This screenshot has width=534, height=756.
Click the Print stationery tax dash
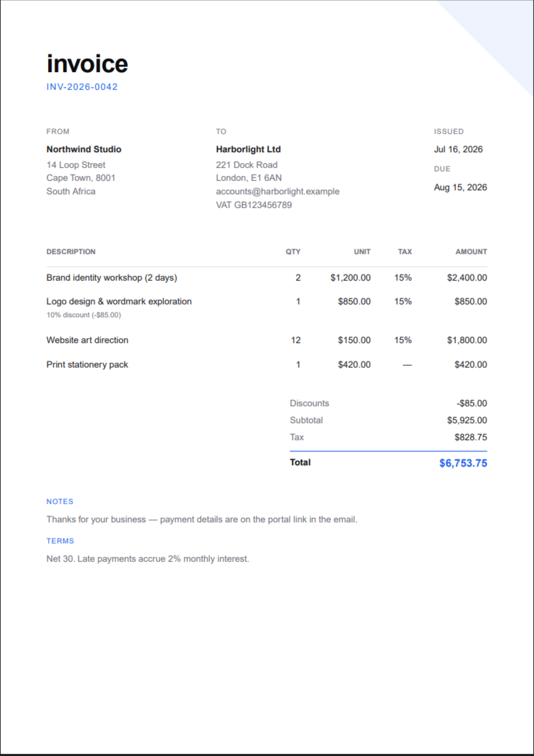tap(407, 365)
